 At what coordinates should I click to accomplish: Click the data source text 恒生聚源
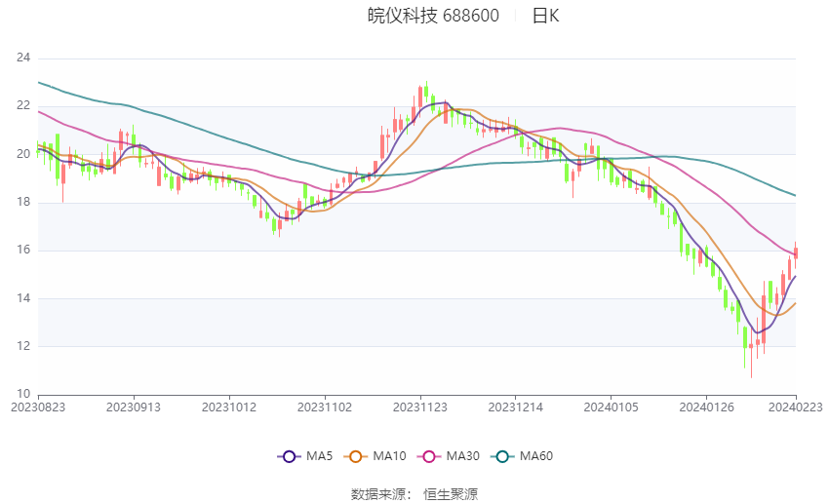click(451, 494)
